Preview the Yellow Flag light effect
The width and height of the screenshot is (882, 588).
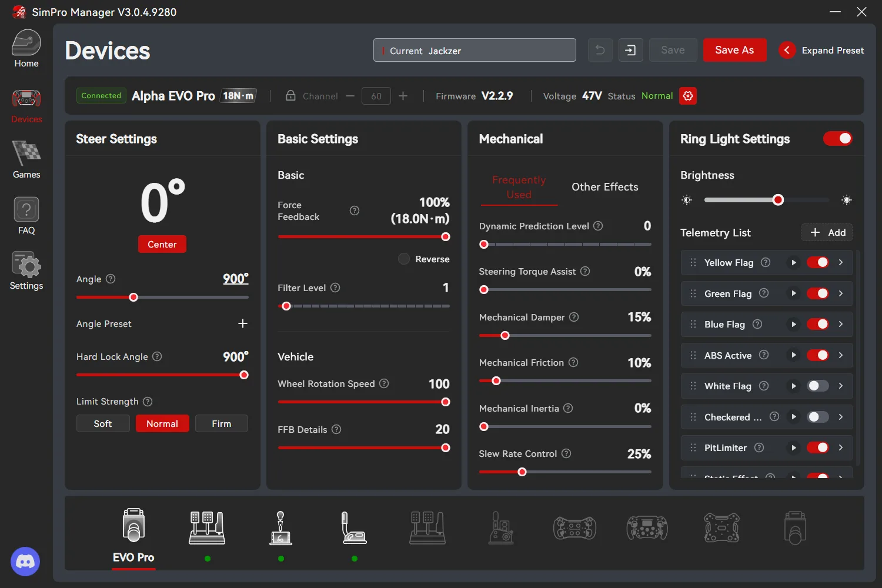(x=794, y=262)
